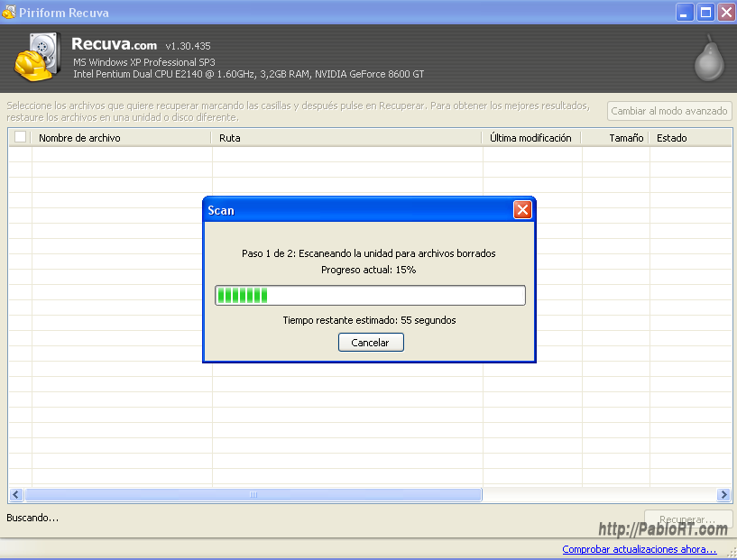Click the green scan progress bar

[369, 296]
